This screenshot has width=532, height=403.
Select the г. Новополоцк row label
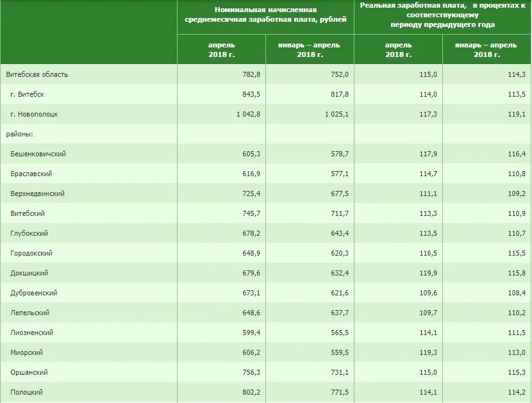(x=34, y=114)
